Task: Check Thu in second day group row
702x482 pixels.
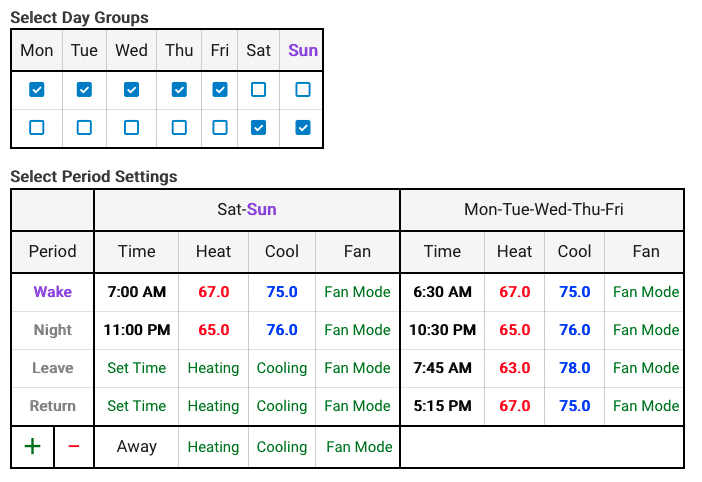Action: [179, 128]
